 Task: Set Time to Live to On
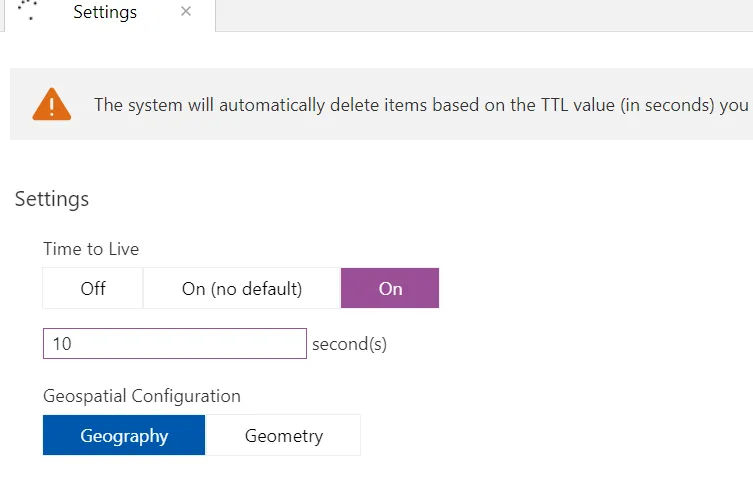390,289
